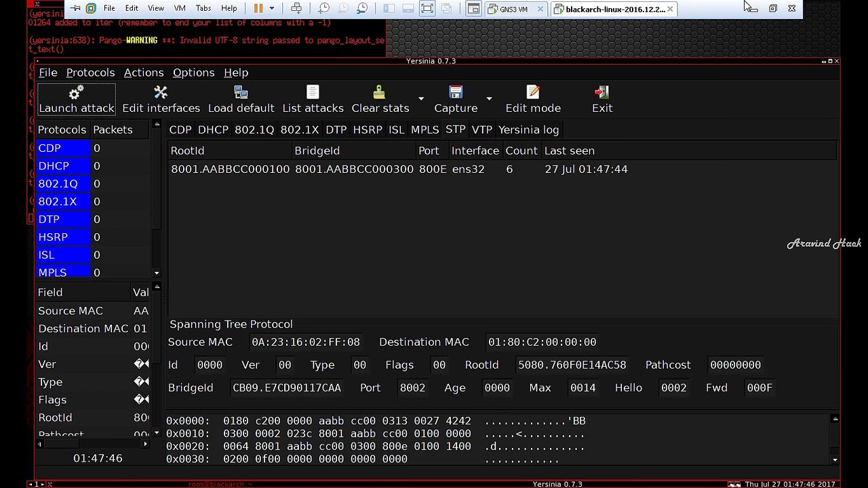The width and height of the screenshot is (868, 488).
Task: Launch an attack from the Yersinia toolbar
Action: point(77,100)
